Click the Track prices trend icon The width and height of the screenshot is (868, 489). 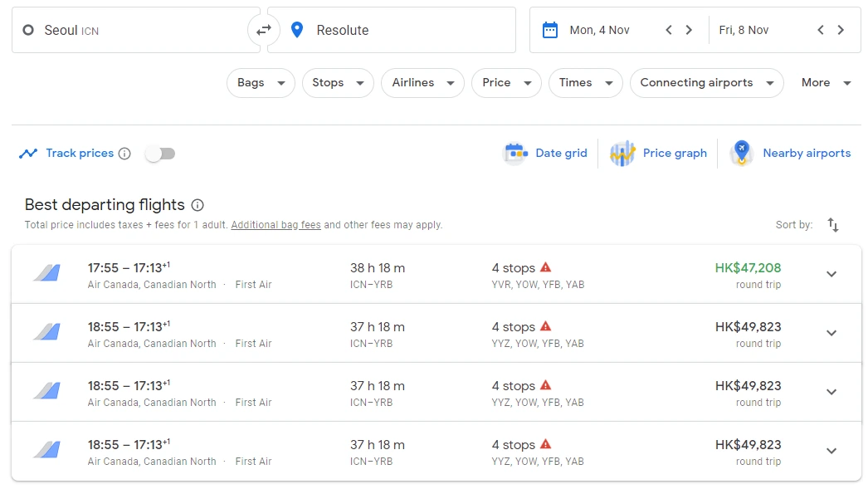click(x=28, y=154)
